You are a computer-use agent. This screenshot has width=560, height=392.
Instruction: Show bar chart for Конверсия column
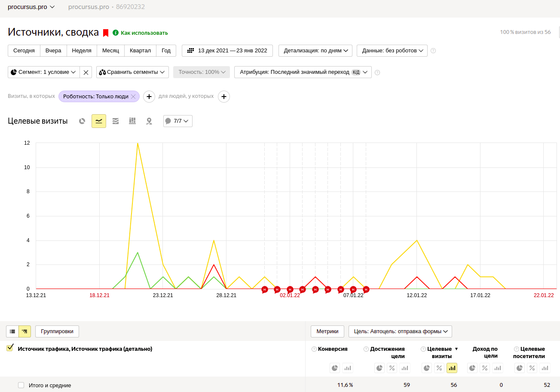[x=347, y=368]
